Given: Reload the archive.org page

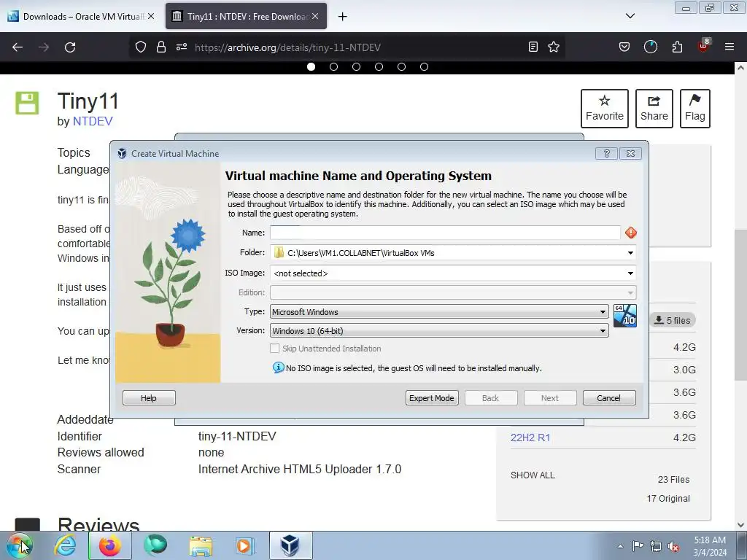Looking at the screenshot, I should [70, 47].
